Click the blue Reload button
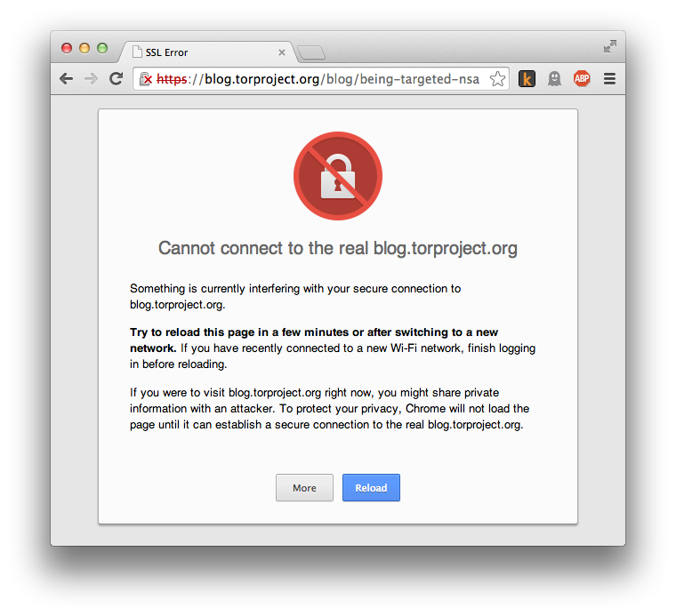Viewport: 676px width, 616px height. (371, 488)
